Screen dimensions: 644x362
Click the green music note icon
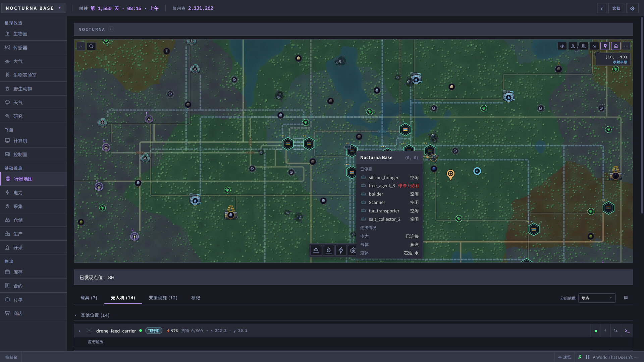coord(580,357)
